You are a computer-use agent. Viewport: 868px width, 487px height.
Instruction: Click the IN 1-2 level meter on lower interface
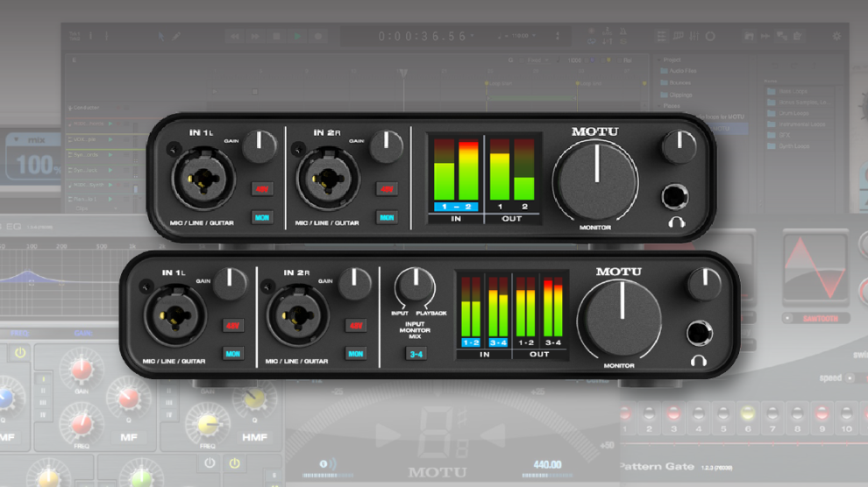coord(471,311)
